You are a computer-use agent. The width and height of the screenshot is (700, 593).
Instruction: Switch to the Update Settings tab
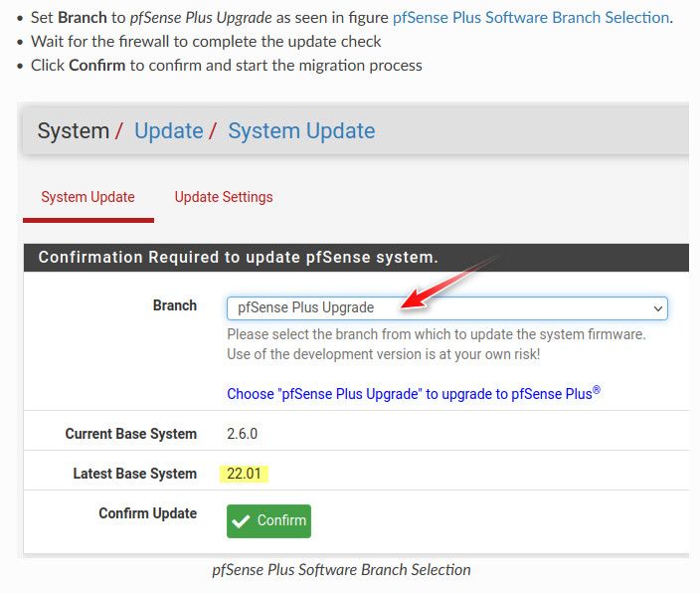pos(223,197)
